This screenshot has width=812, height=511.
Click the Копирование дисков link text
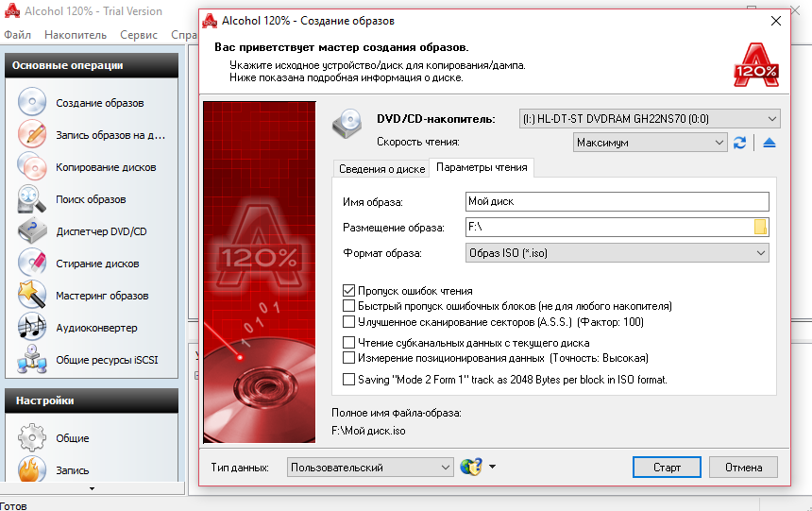pos(106,167)
